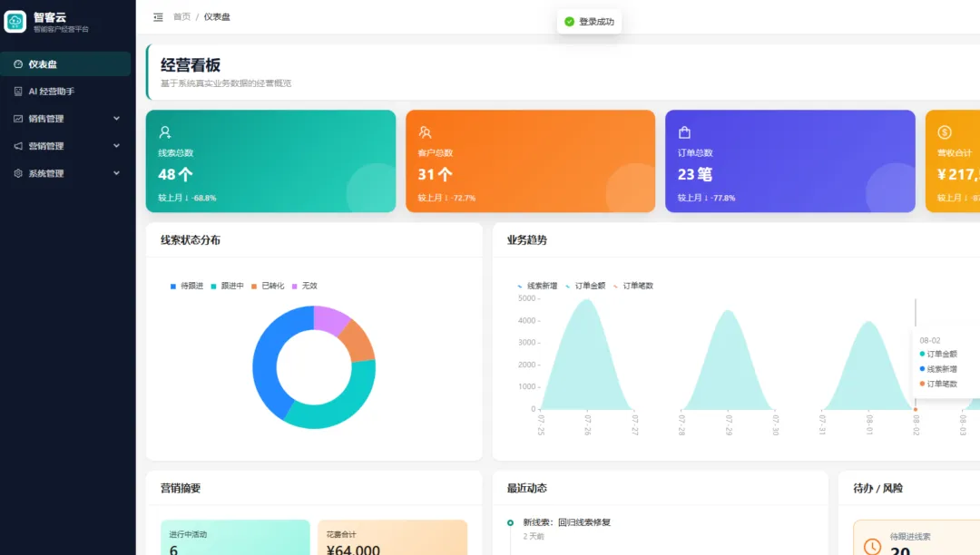Image resolution: width=980 pixels, height=555 pixels.
Task: Toggle 待跟进 legend in donut chart
Action: click(x=186, y=286)
